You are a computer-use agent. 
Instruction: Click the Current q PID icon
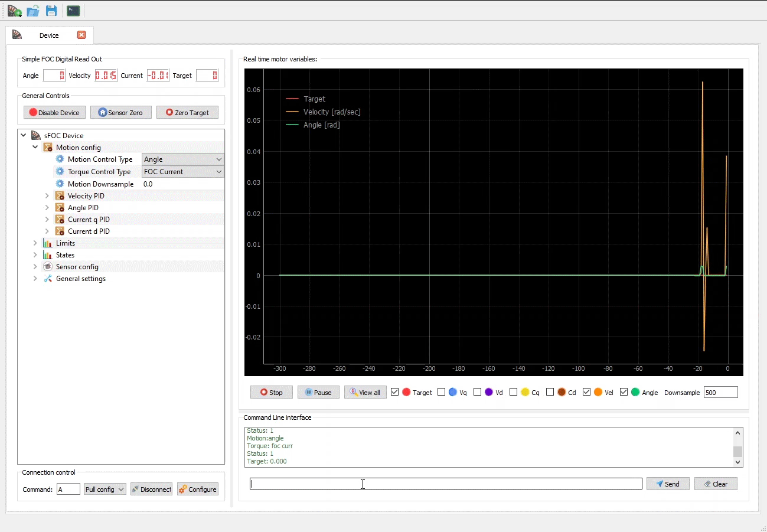click(x=60, y=220)
